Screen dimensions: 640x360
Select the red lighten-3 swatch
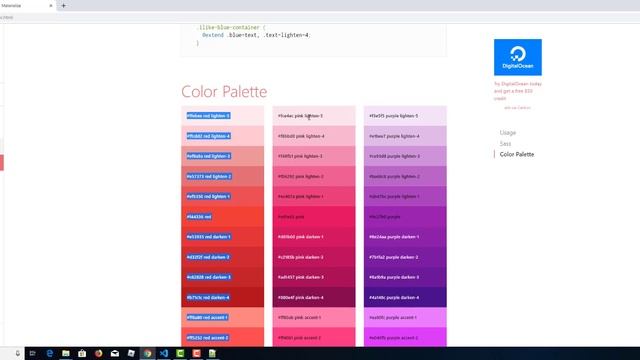click(222, 156)
